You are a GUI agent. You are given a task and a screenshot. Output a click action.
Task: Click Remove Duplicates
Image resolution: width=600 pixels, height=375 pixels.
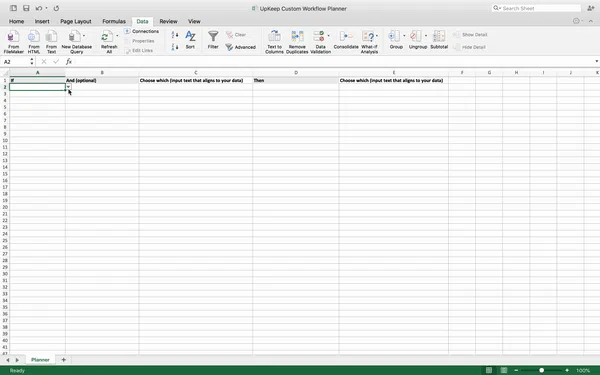[297, 42]
